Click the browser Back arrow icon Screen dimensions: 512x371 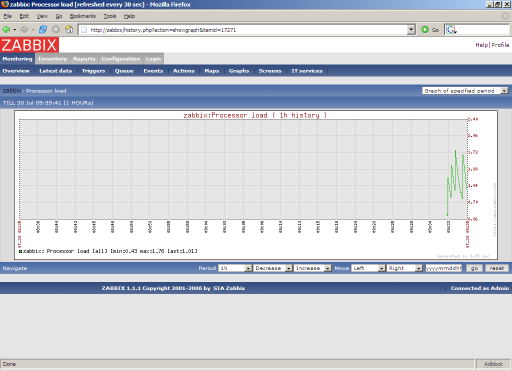pyautogui.click(x=6, y=30)
